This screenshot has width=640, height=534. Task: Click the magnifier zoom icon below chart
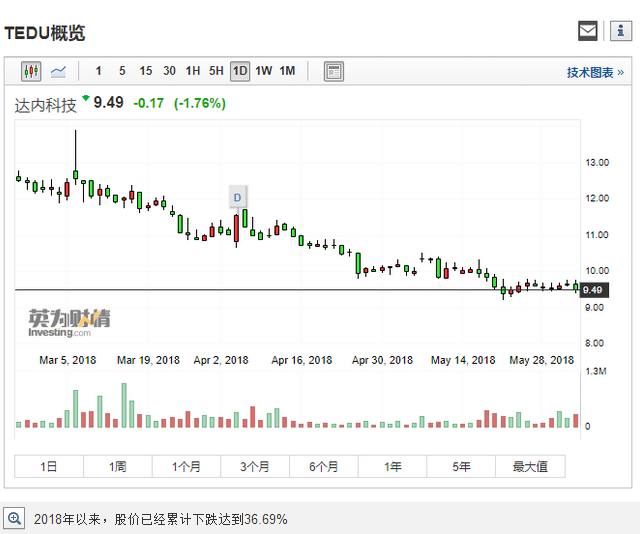[14, 518]
